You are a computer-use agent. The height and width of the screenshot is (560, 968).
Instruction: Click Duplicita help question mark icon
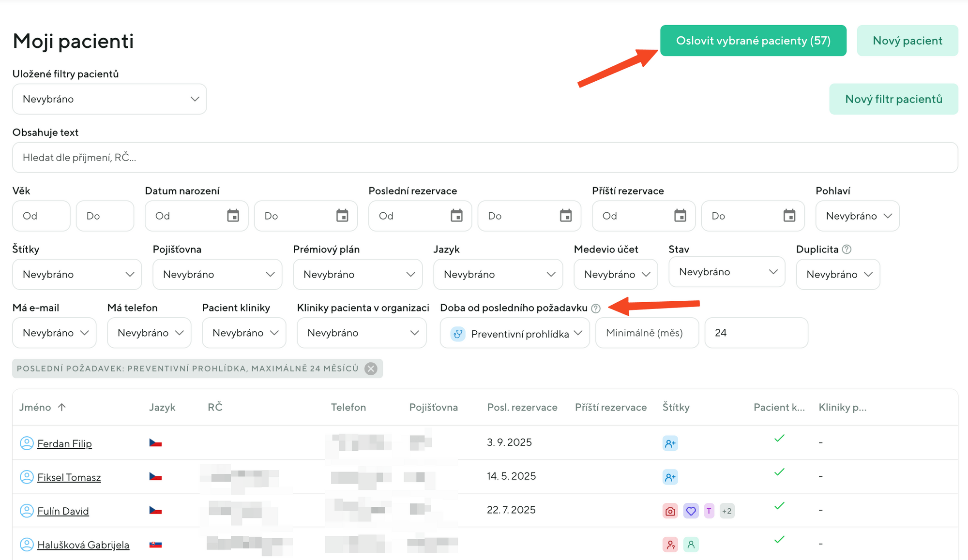pyautogui.click(x=847, y=250)
